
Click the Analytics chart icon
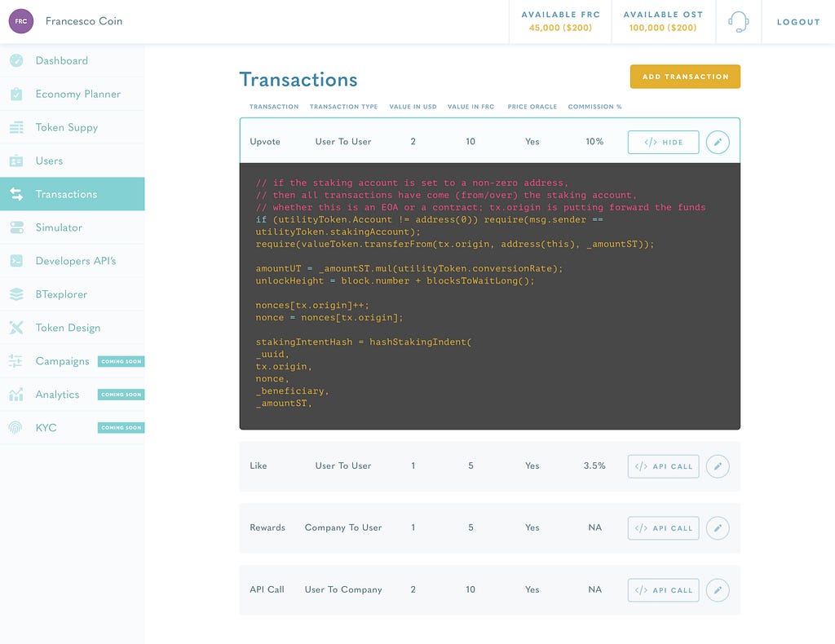16,395
